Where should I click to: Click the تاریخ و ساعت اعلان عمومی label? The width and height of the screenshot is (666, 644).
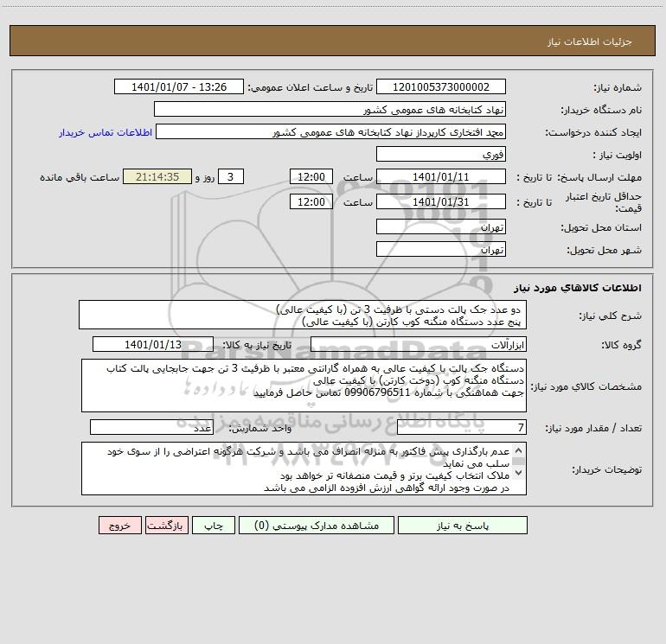pos(311,87)
